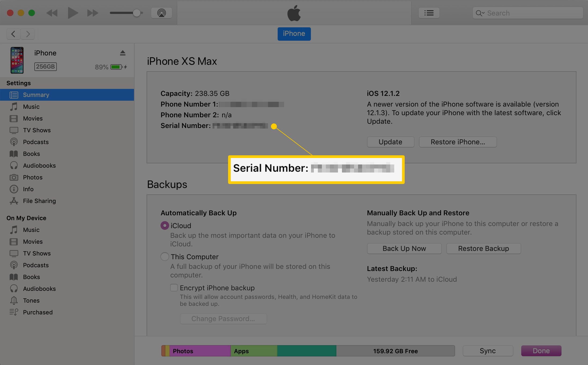Click Music note icon under On My Device
The image size is (588, 365).
point(14,230)
